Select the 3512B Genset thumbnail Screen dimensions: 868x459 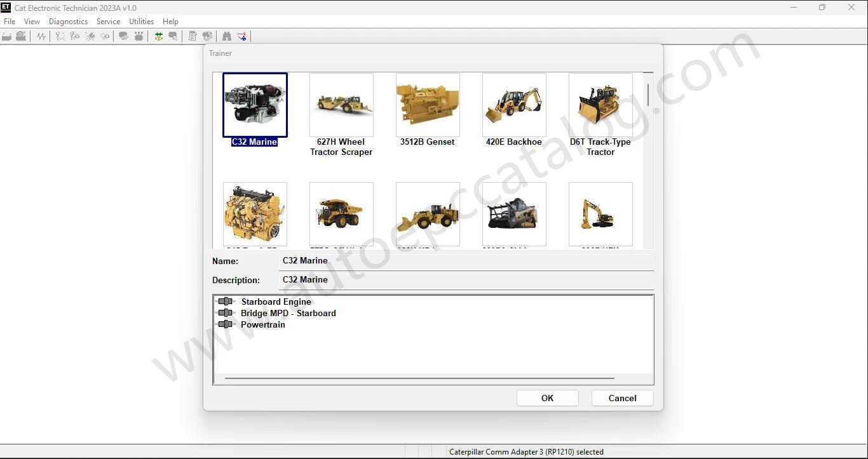click(x=428, y=105)
